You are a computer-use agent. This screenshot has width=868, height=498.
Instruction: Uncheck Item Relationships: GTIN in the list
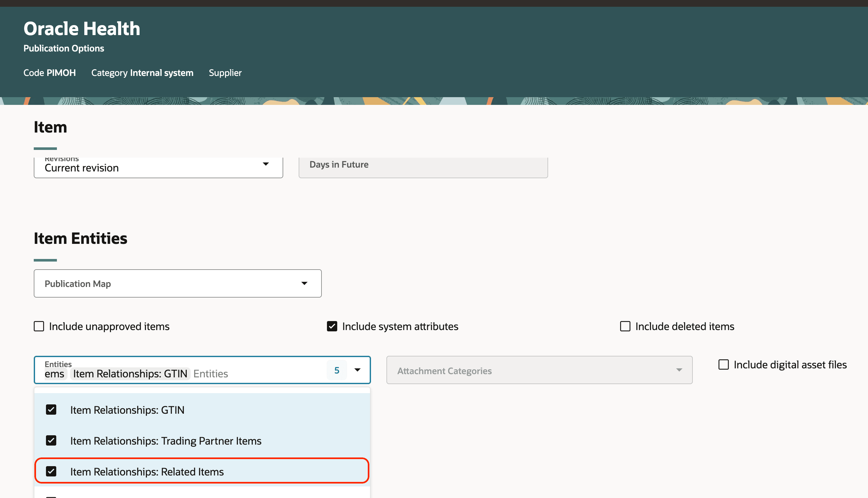click(x=51, y=410)
